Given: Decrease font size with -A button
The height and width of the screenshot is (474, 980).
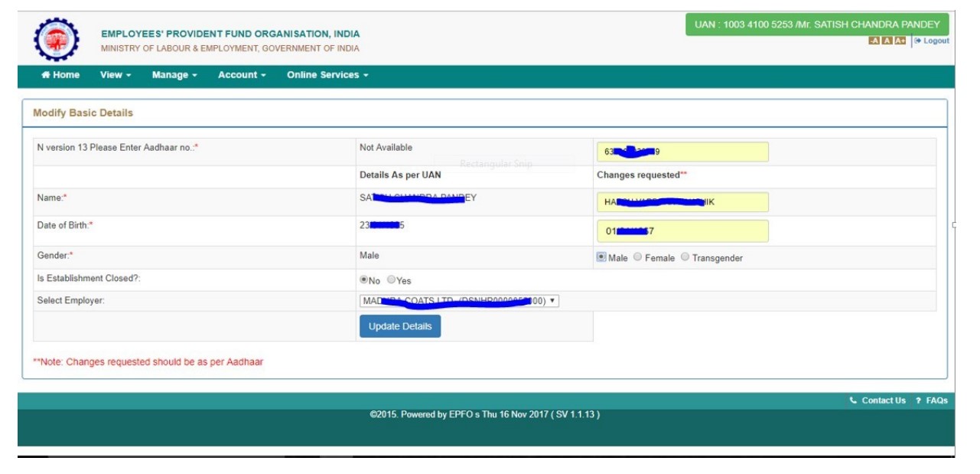Looking at the screenshot, I should 874,41.
